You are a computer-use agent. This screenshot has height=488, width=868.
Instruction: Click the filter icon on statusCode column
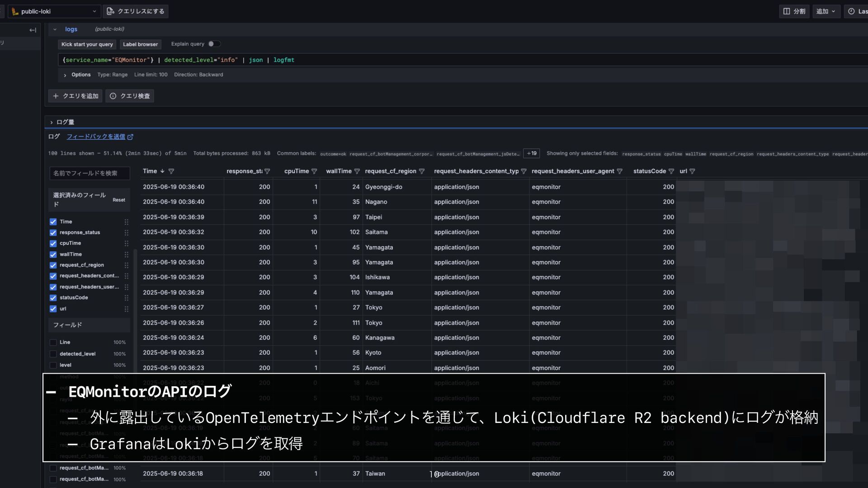(x=671, y=171)
